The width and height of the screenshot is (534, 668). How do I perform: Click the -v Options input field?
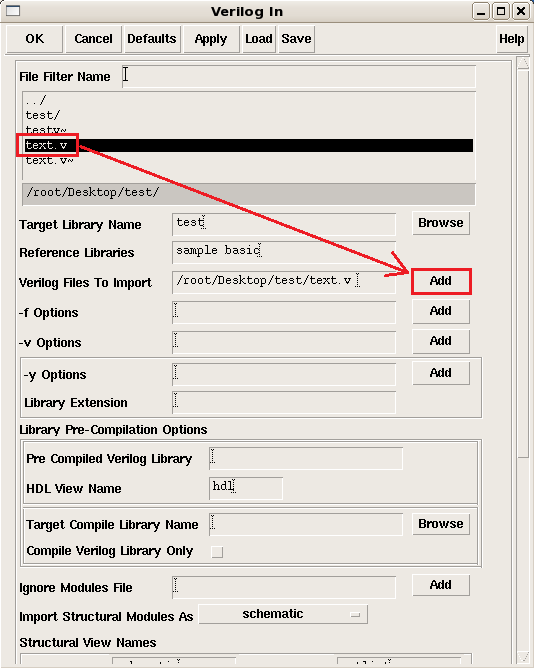[284, 342]
